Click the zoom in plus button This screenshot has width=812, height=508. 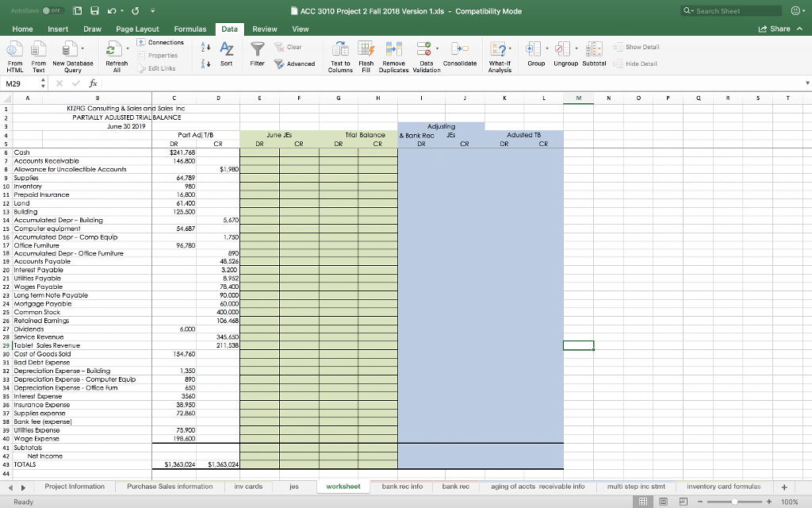pos(769,502)
